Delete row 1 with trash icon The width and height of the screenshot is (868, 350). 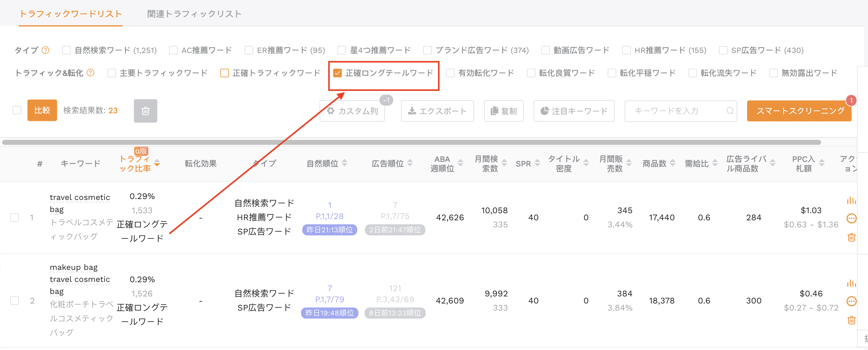coord(851,237)
